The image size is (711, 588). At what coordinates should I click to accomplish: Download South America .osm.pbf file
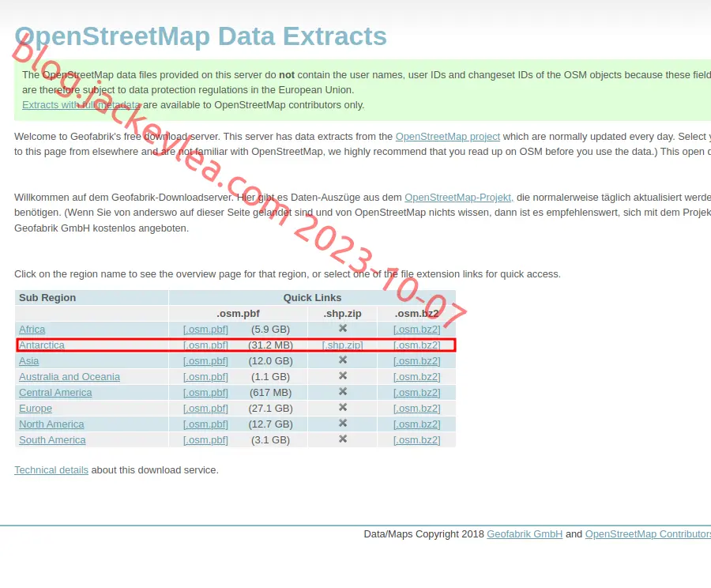point(205,440)
